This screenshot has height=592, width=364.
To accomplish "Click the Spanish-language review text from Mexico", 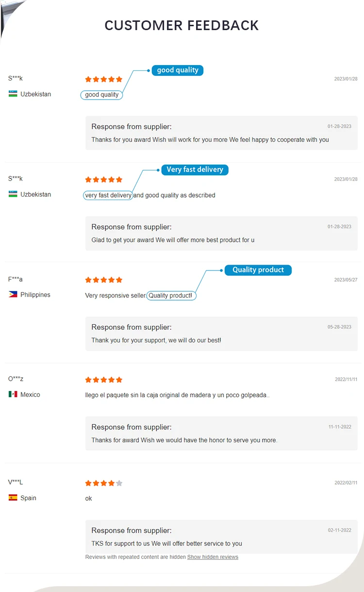I will 177,395.
